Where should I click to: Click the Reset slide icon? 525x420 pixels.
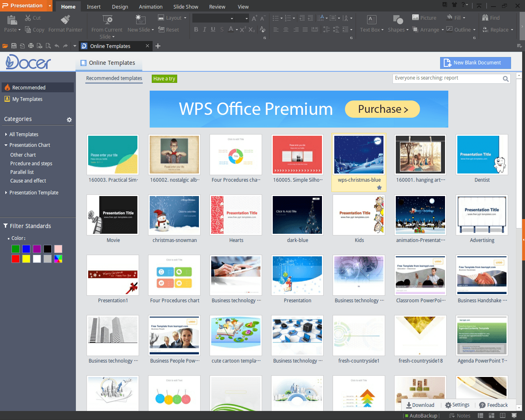(x=161, y=30)
